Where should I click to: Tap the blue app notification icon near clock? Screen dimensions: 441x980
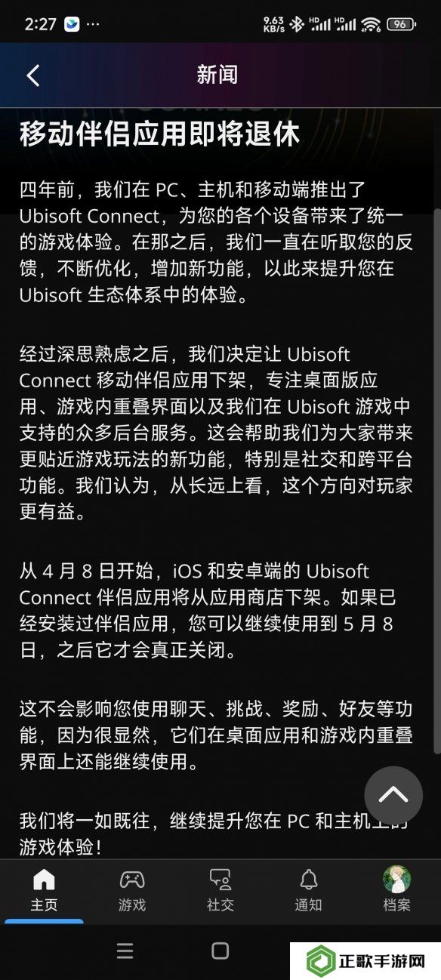(72, 24)
